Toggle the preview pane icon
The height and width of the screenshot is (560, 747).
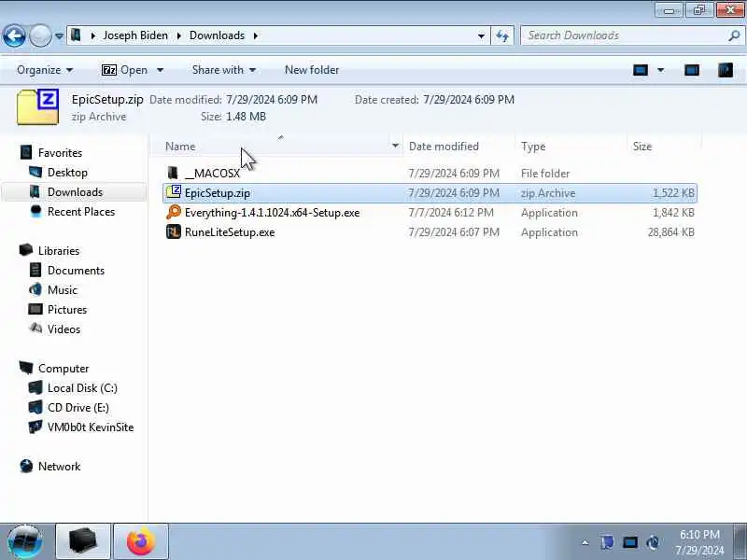tap(692, 71)
